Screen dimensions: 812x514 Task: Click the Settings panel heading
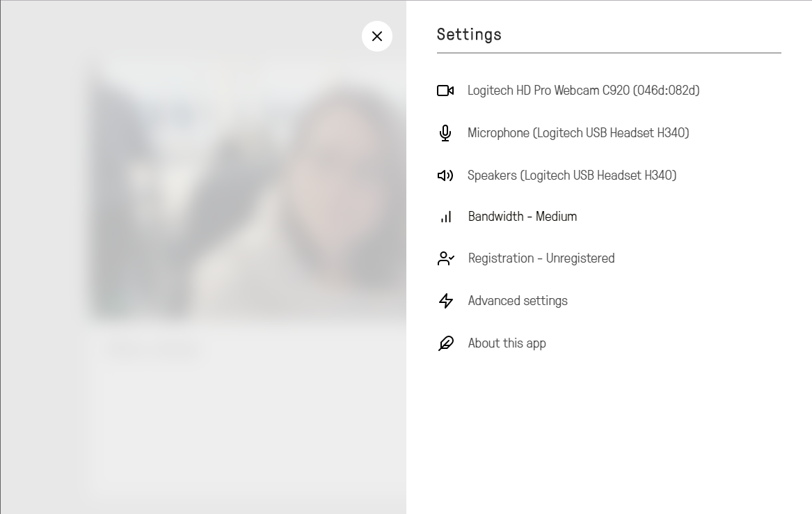pyautogui.click(x=469, y=34)
